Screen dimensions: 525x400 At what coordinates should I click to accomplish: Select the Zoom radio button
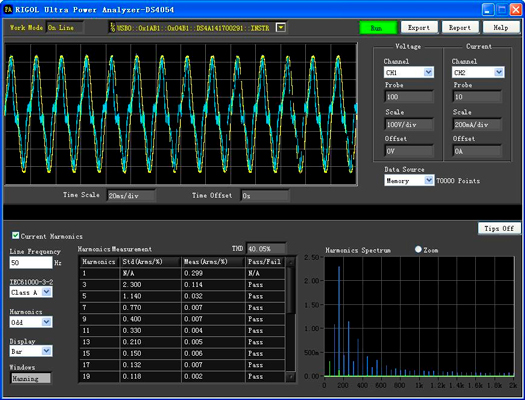(x=418, y=249)
